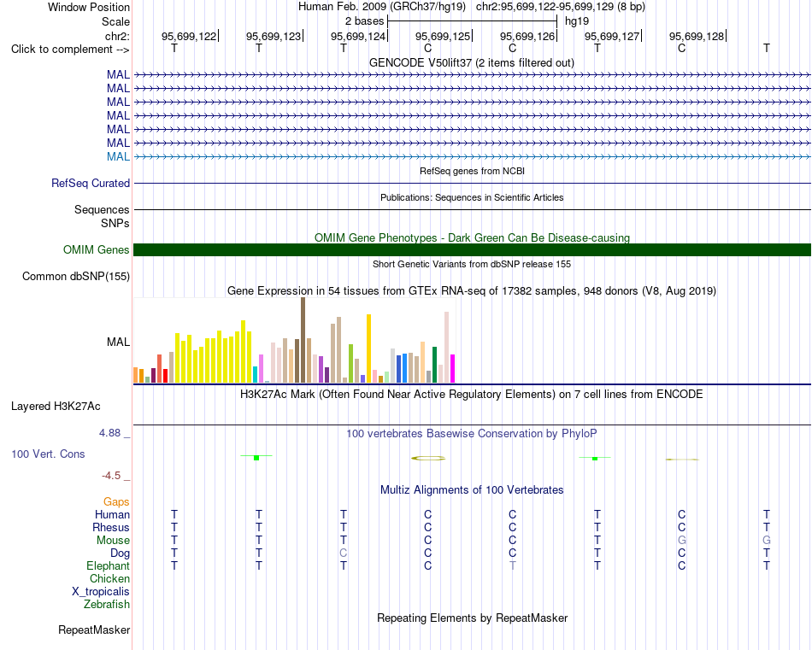Click the dark green OMIM Genes bar
Image resolution: width=812 pixels, height=650 pixels.
(x=472, y=250)
